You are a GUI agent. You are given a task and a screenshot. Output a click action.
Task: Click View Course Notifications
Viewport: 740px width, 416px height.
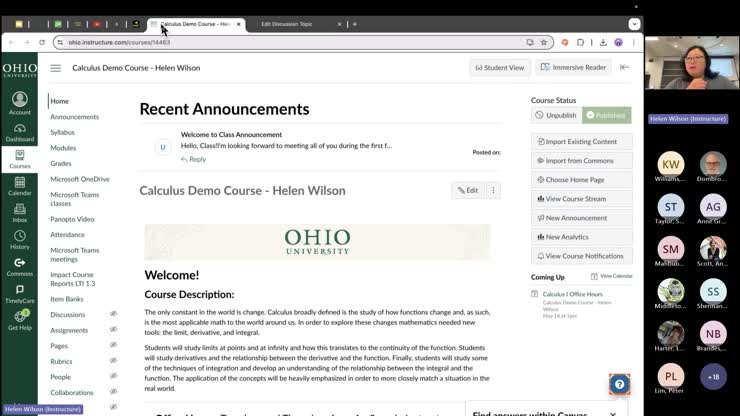point(581,256)
